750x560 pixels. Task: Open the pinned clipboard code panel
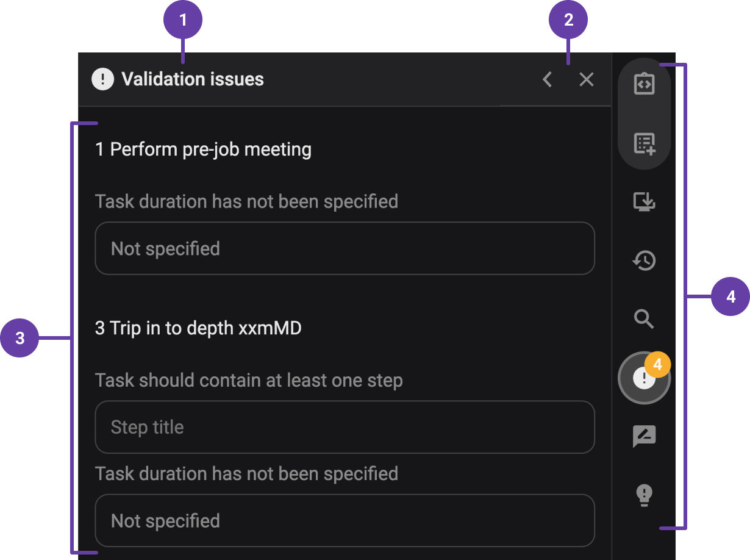pos(644,84)
